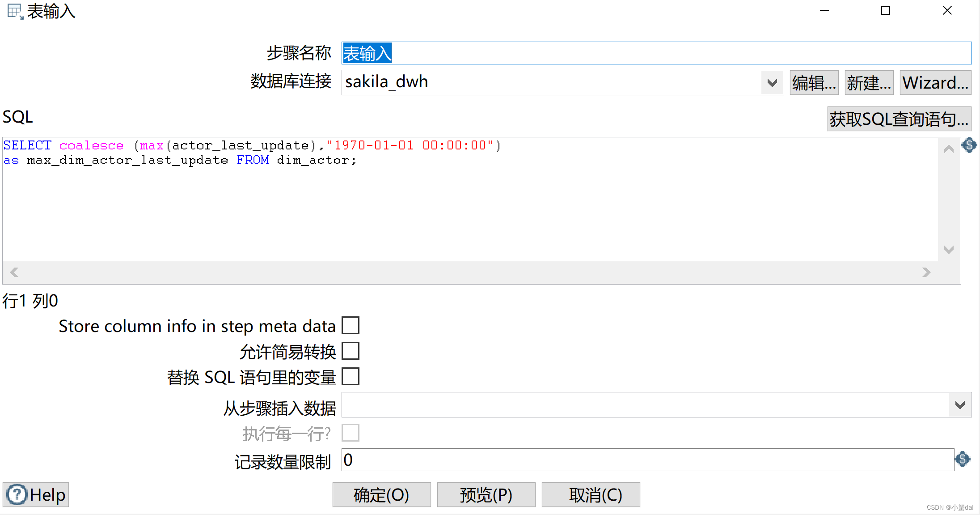Viewport: 980px width, 515px height.
Task: Click 获取SQL查询语句 to fetch SQL
Action: (899, 119)
